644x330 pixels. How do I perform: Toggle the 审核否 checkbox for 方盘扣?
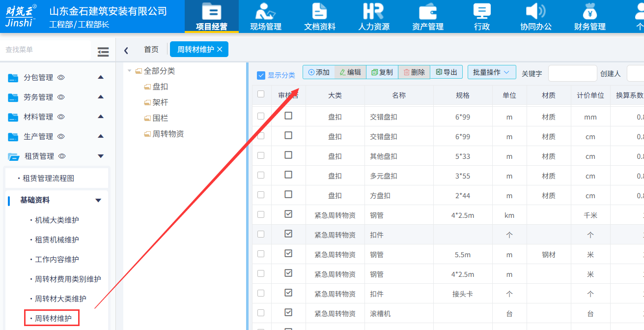[x=288, y=194]
